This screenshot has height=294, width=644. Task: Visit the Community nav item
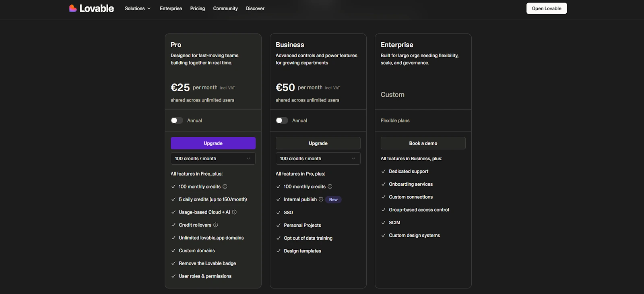click(x=225, y=8)
